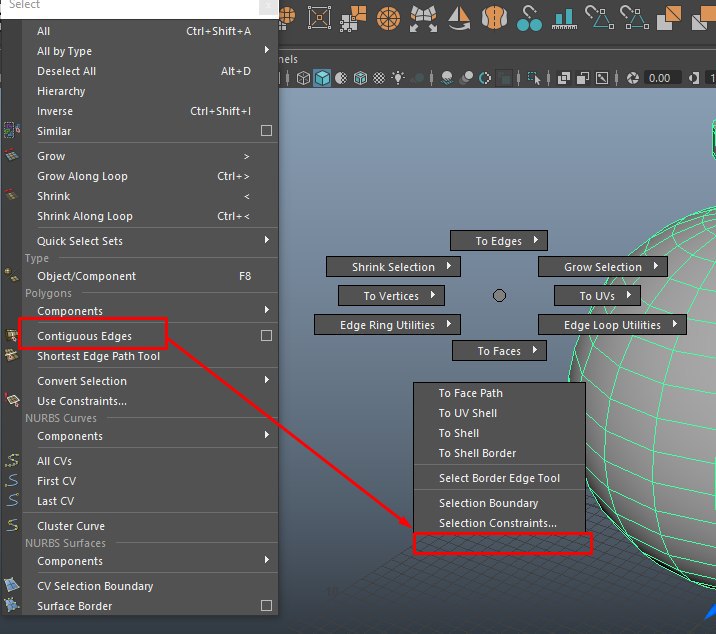Toggle Smooth Shade All cube icon
This screenshot has height=634, width=716.
(x=322, y=78)
